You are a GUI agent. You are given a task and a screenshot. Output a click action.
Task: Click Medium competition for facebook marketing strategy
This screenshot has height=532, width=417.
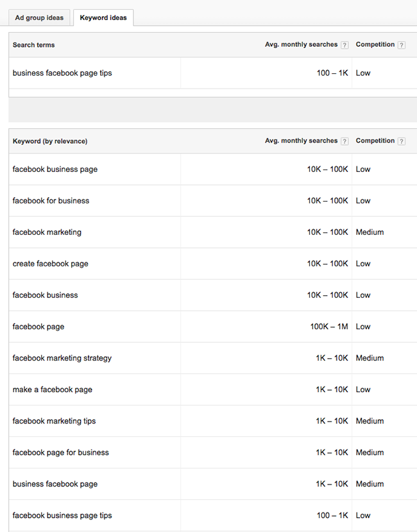coord(370,358)
